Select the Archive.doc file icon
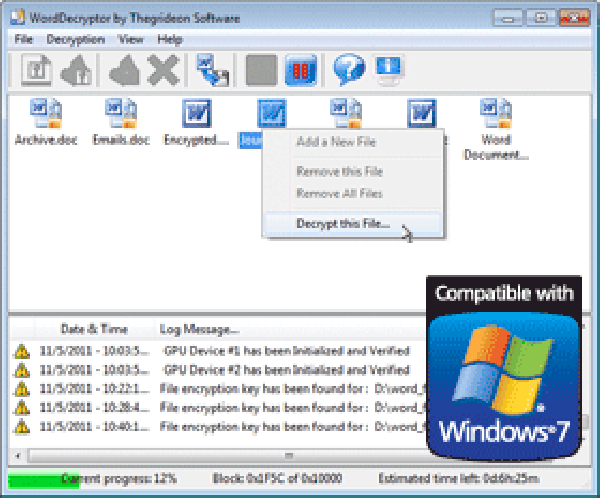Viewport: 600px width, 498px height. (x=46, y=113)
